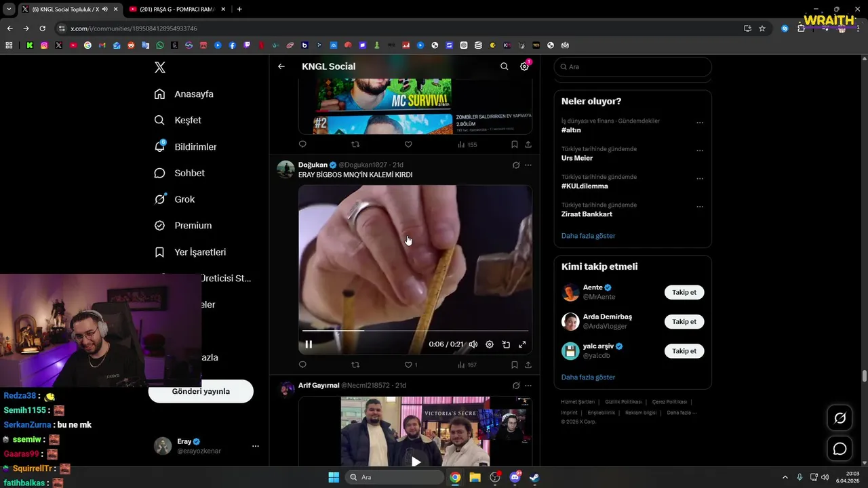The width and height of the screenshot is (868, 488).
Task: Click the Gönderi yayınla button
Action: pos(201,391)
